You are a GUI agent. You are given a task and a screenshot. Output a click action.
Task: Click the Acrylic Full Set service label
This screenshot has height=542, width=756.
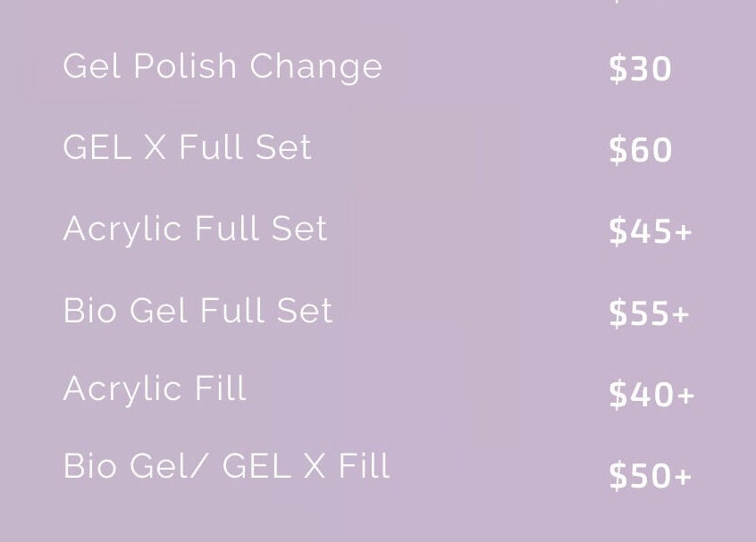pos(195,229)
